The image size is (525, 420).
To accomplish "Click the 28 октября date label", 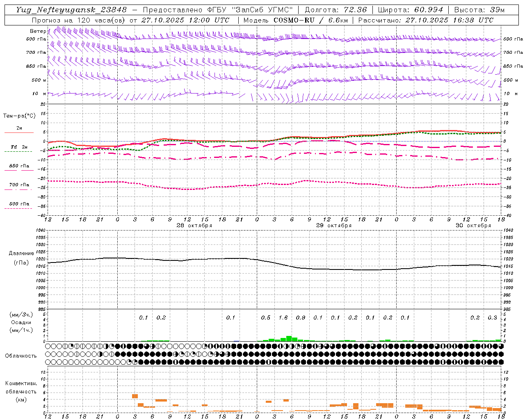I will point(194,225).
